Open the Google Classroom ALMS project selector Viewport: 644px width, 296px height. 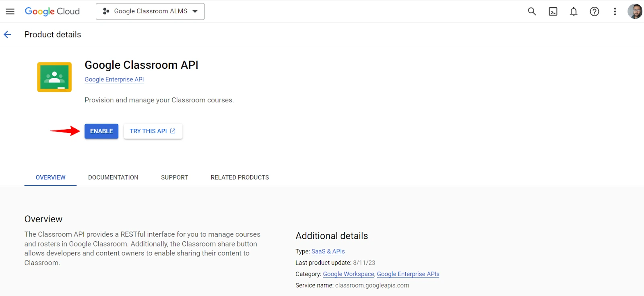pyautogui.click(x=150, y=11)
